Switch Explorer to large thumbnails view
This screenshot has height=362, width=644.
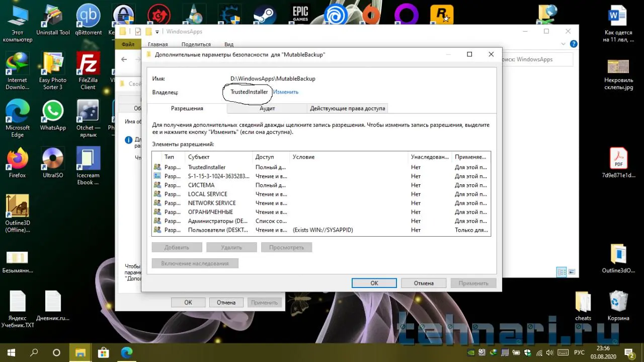[x=572, y=272]
